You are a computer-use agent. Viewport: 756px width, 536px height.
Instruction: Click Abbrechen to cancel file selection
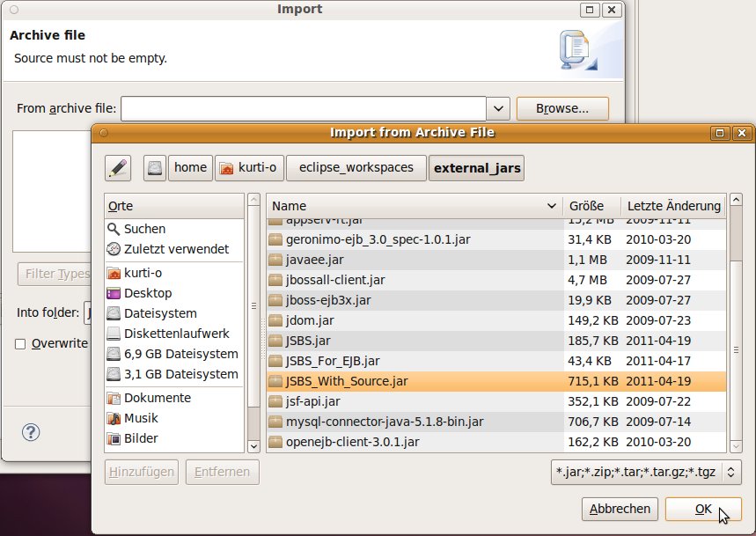point(620,509)
